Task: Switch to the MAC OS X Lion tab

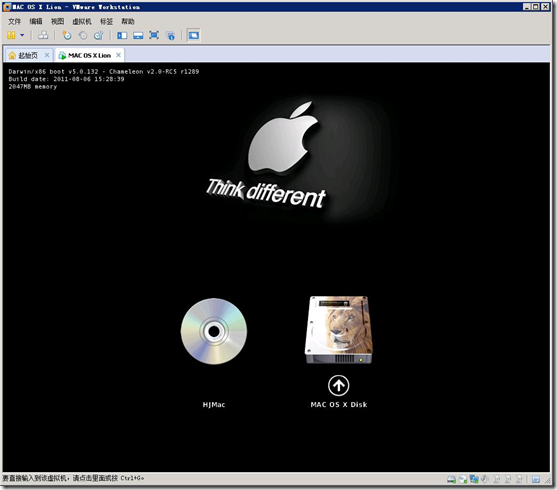Action: 89,55
